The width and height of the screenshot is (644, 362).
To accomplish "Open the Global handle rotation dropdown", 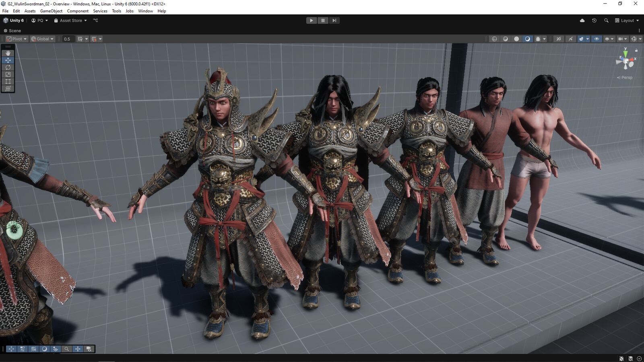I will (x=42, y=39).
